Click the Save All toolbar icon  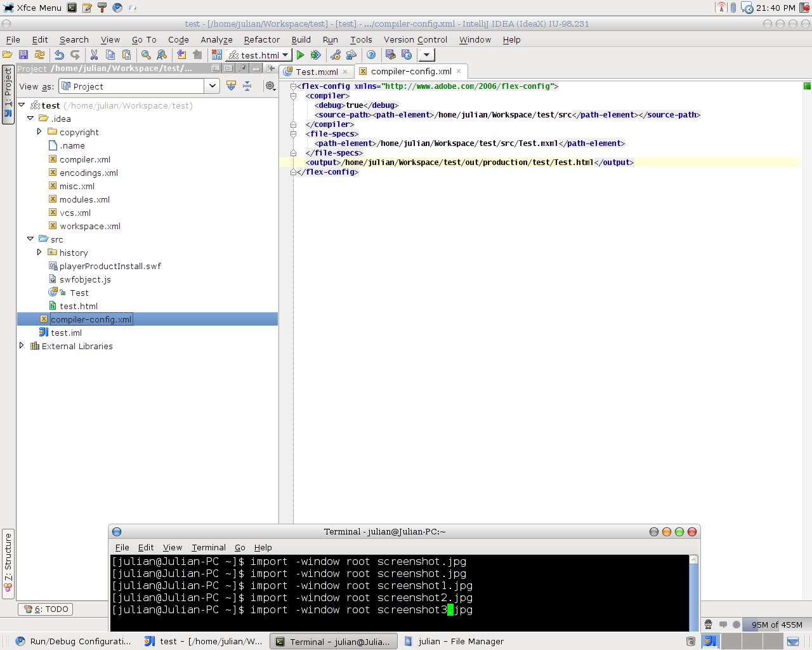point(23,55)
